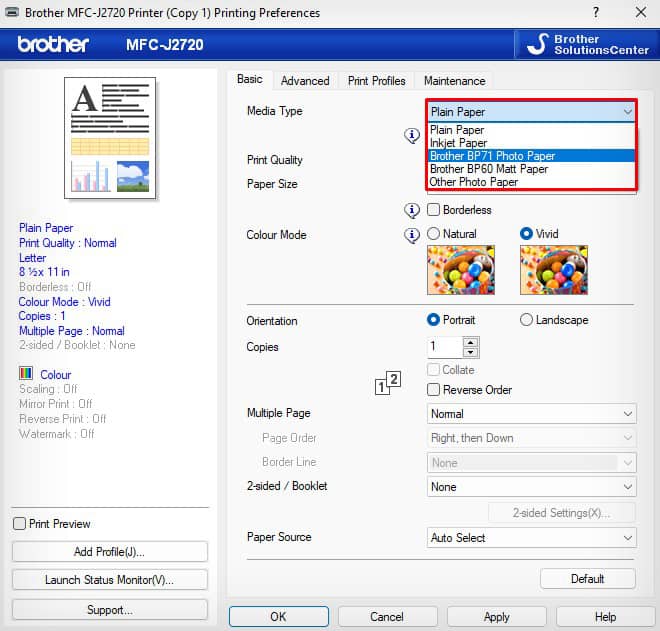Click the Apply button
The width and height of the screenshot is (660, 631).
496,616
